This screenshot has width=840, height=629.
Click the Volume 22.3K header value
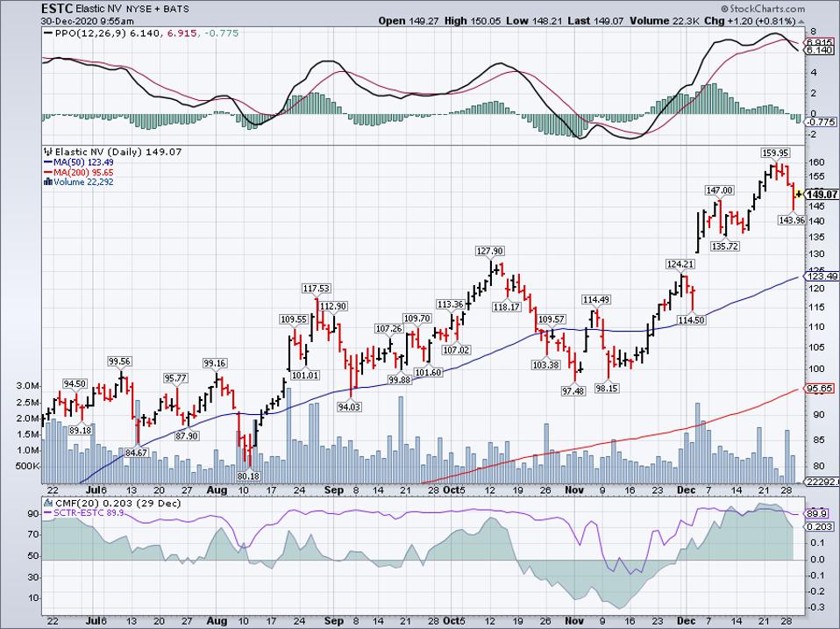[665, 21]
